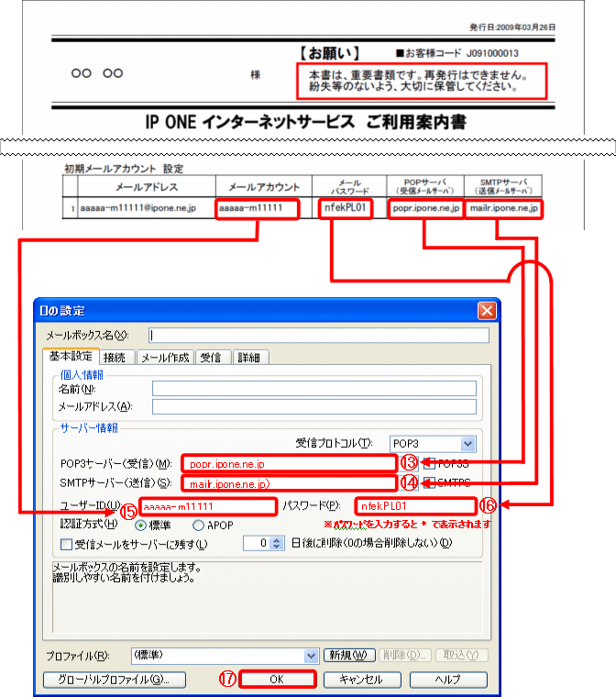The height and width of the screenshot is (697, 616).
Task: Click the 名前 input field
Action: point(313,389)
